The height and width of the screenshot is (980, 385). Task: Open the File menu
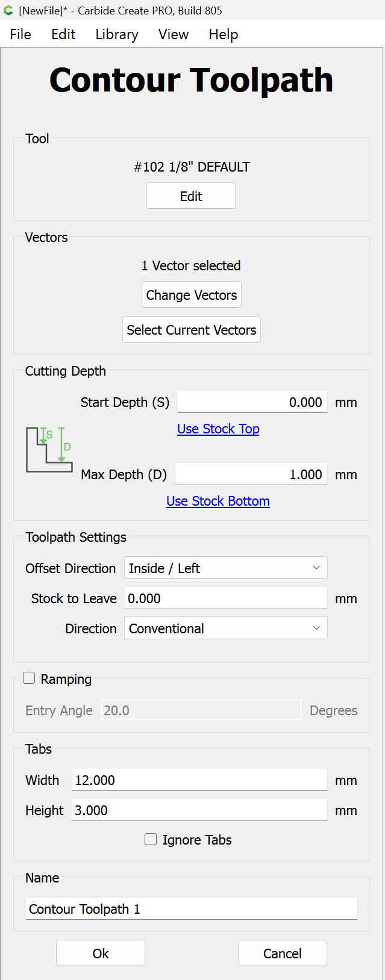(x=20, y=34)
